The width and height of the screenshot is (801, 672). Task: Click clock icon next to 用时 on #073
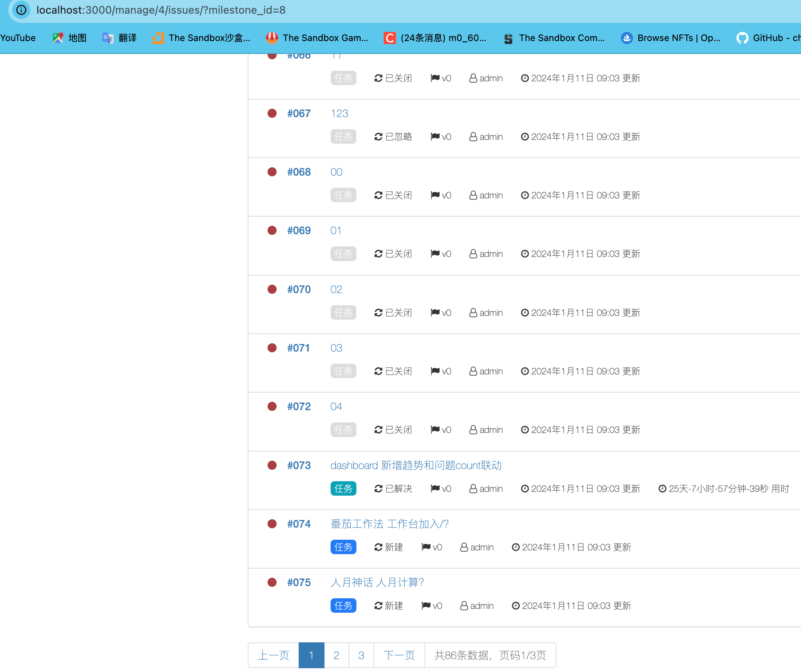click(x=663, y=488)
